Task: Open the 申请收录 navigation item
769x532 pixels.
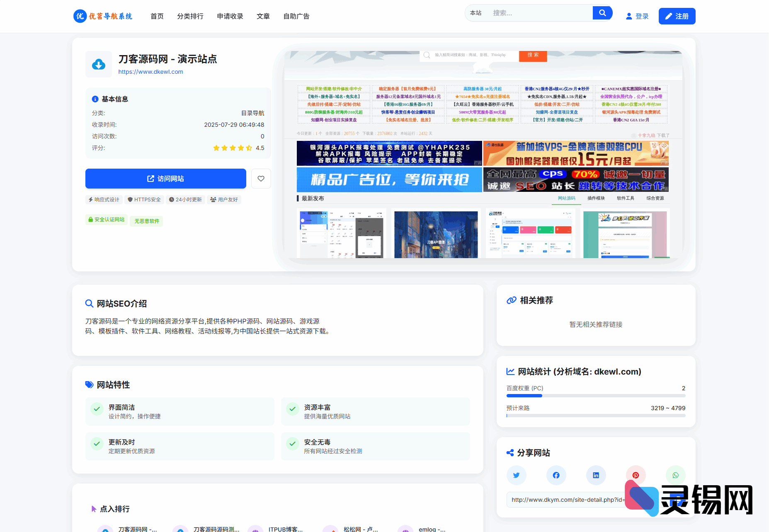Action: [x=230, y=16]
